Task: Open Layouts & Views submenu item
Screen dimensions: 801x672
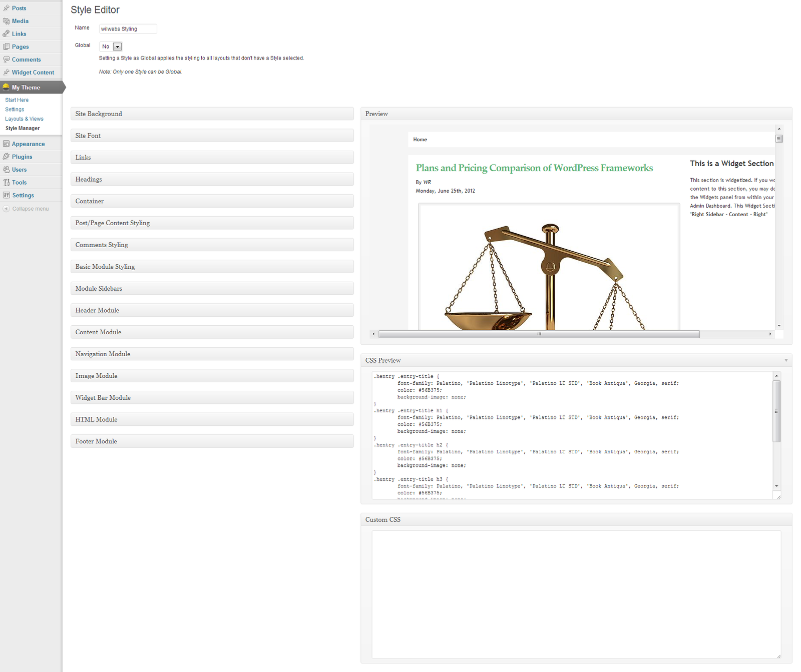Action: point(24,119)
